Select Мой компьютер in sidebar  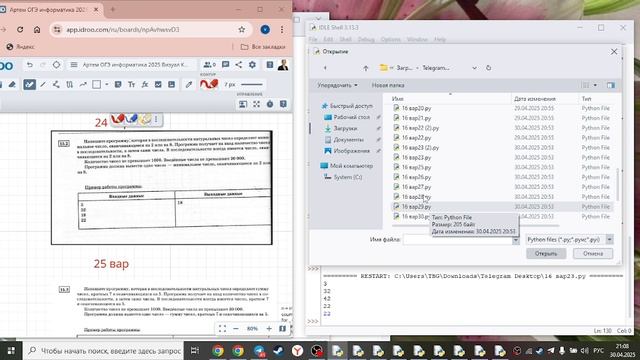click(347, 166)
